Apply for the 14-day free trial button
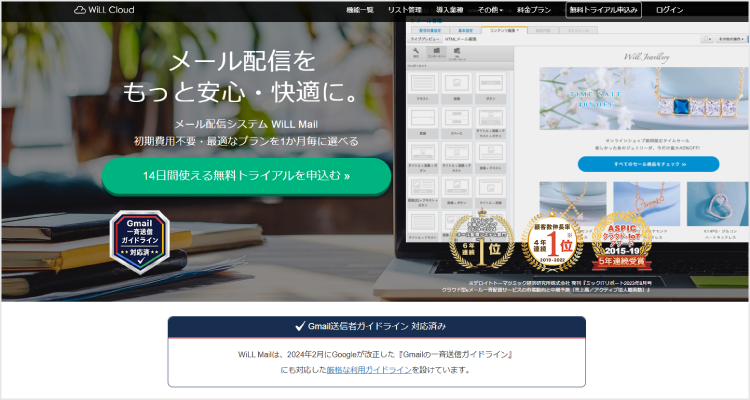Image resolution: width=750 pixels, height=400 pixels. [246, 176]
